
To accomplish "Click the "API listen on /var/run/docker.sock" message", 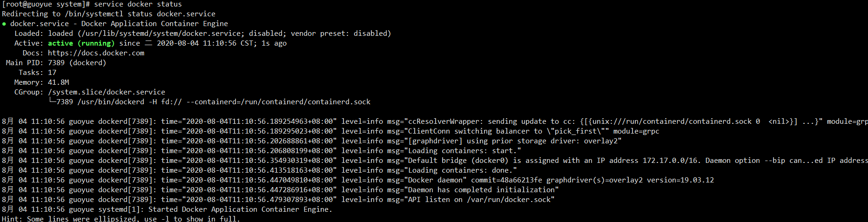I will click(479, 200).
